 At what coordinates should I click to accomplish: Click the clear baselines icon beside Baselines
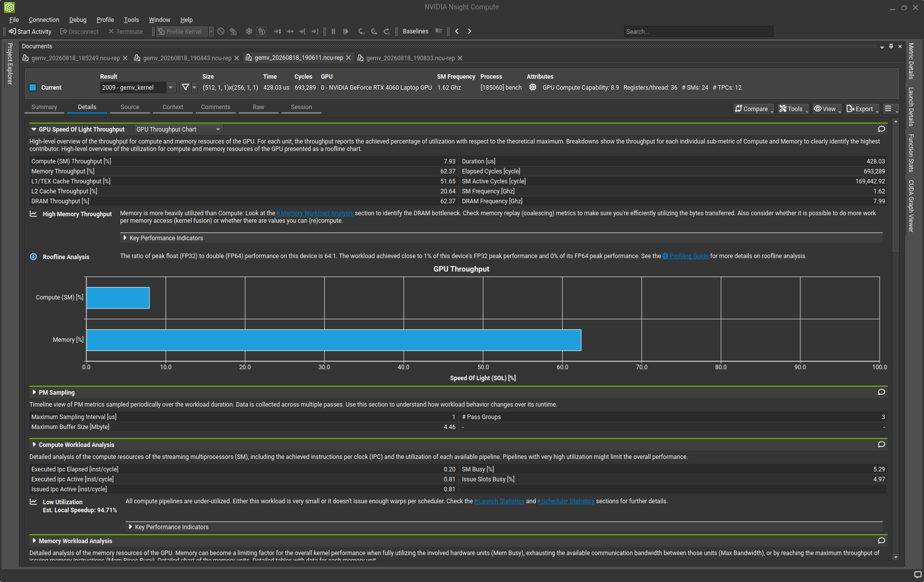click(x=439, y=31)
